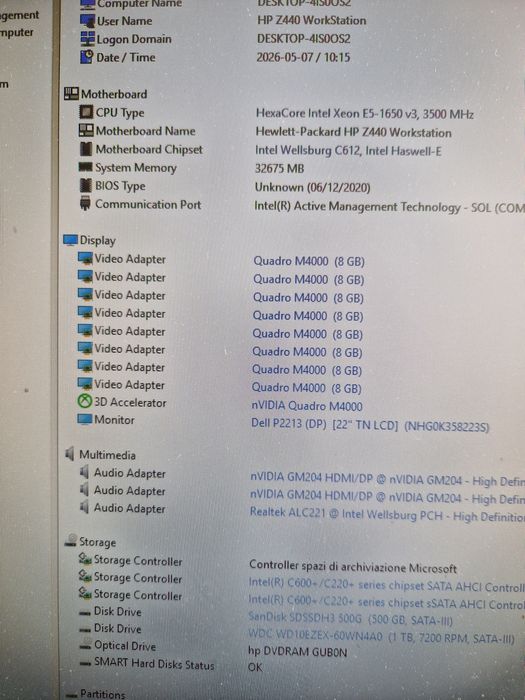Screen dimensions: 525x700
Task: Open the WDC WD10EZEX-60WN4A0 disk link
Action: point(382,637)
